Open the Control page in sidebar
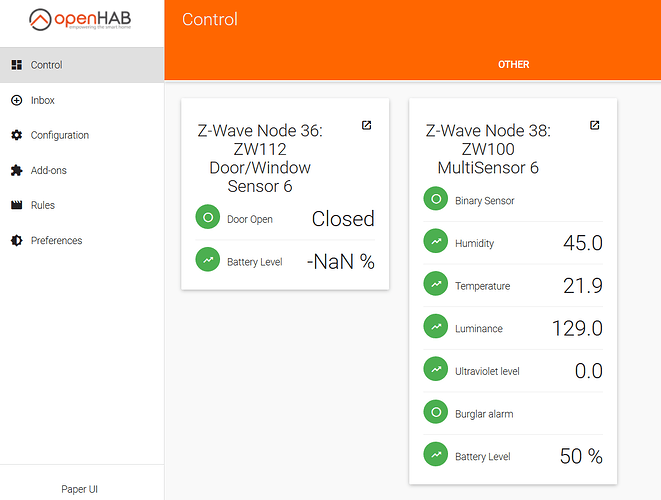This screenshot has width=661, height=500. pos(46,65)
